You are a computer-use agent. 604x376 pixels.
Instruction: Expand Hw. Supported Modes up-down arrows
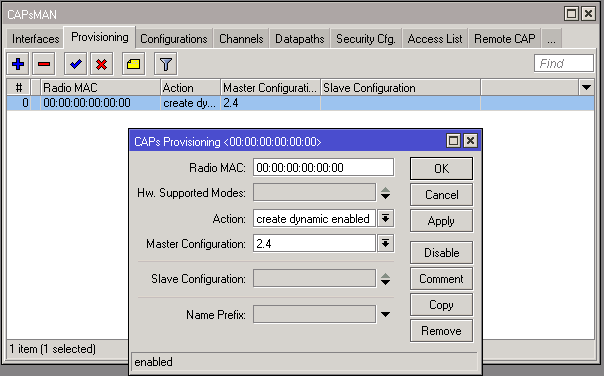pyautogui.click(x=385, y=193)
